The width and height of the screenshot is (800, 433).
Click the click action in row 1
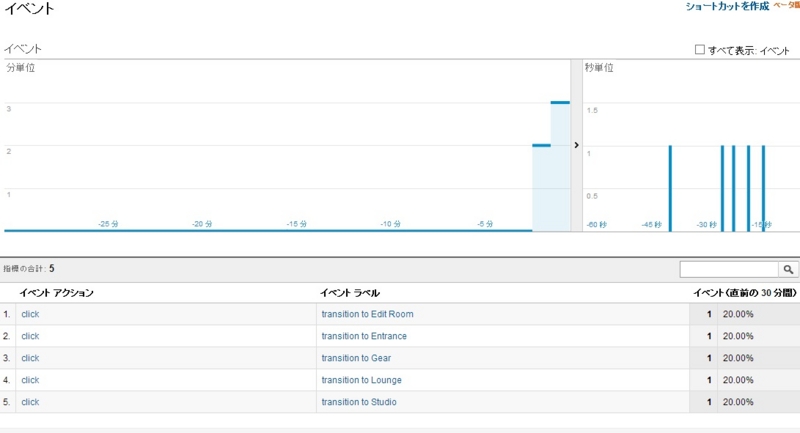click(30, 314)
